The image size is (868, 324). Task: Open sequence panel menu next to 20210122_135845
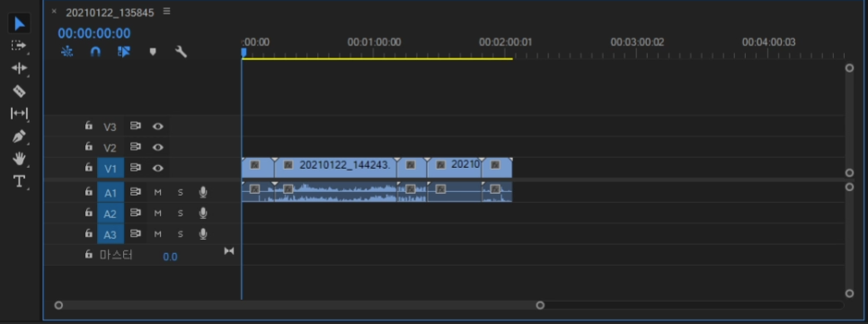pos(166,12)
